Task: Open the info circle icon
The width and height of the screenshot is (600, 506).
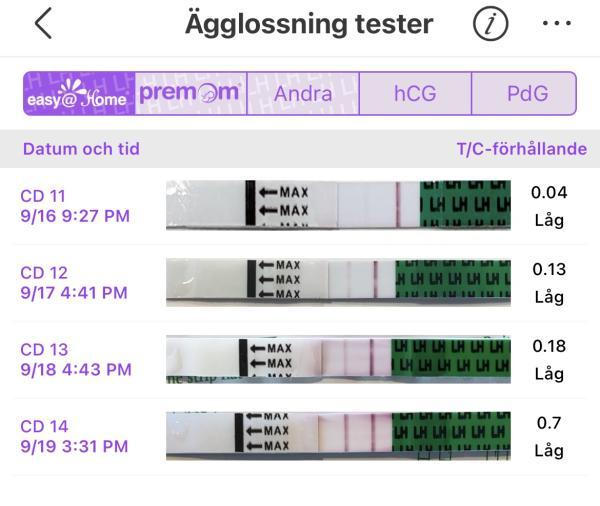Action: 491,23
